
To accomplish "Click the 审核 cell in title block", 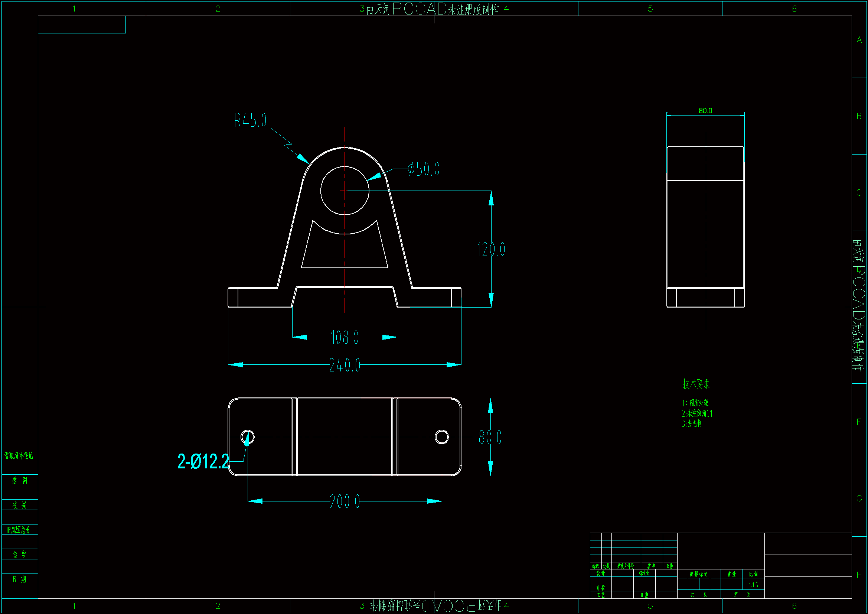I will tap(600, 588).
